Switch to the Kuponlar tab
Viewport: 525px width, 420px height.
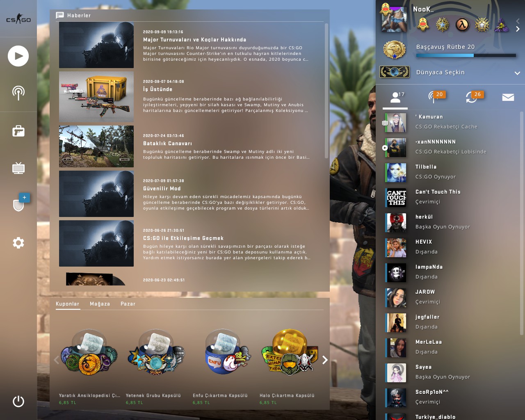coord(68,304)
